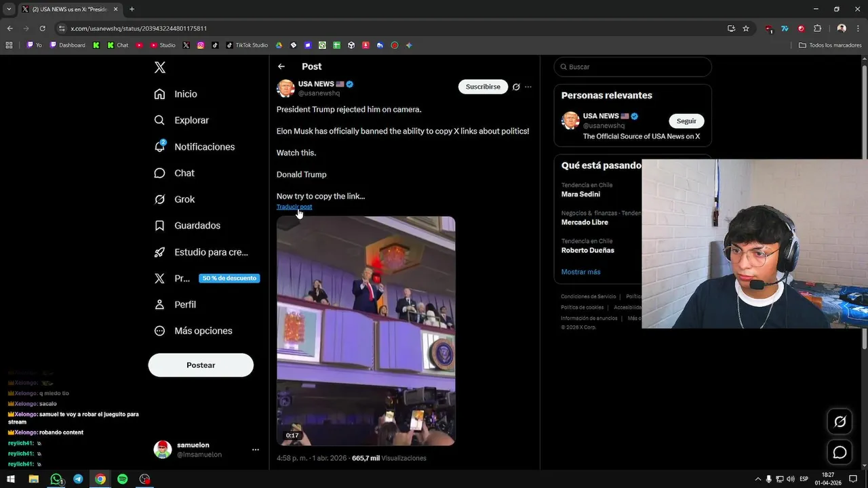This screenshot has width=868, height=488.
Task: Click the Buscar search field
Action: pyautogui.click(x=633, y=67)
